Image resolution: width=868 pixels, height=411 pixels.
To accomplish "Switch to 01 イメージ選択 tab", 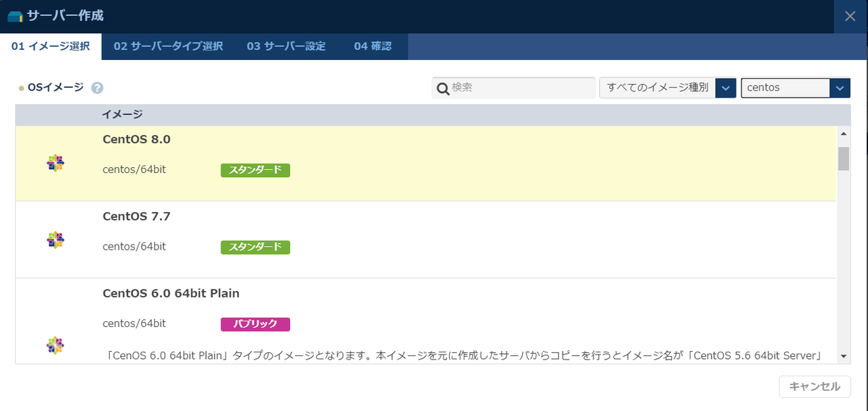I will pyautogui.click(x=51, y=46).
